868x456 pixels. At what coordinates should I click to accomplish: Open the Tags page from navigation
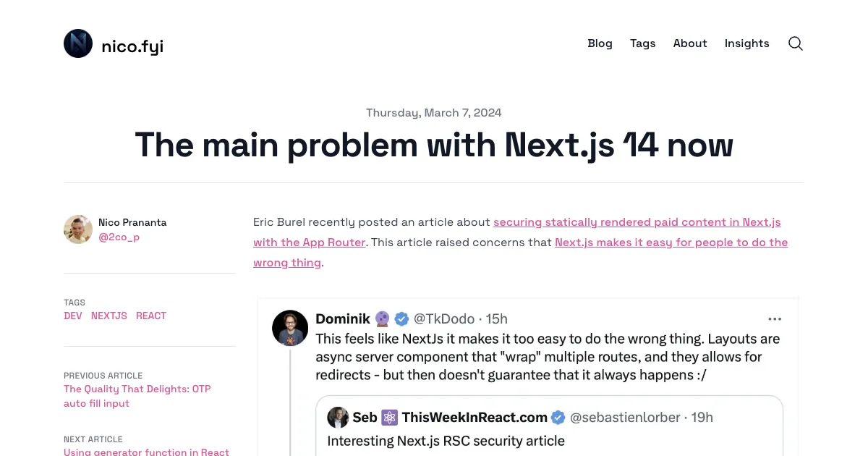click(x=642, y=43)
